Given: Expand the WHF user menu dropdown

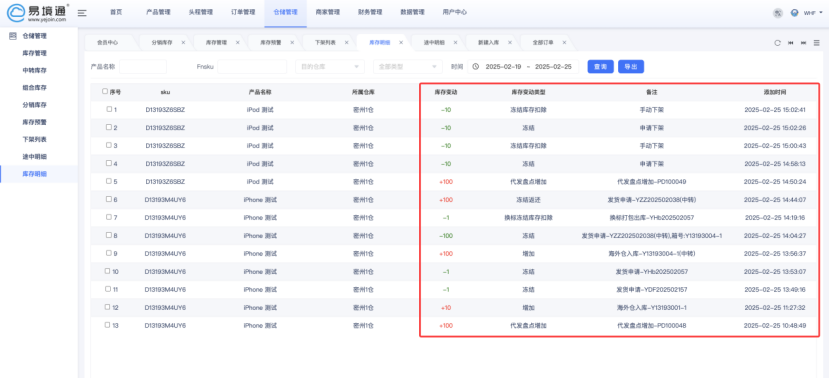Looking at the screenshot, I should pyautogui.click(x=813, y=13).
